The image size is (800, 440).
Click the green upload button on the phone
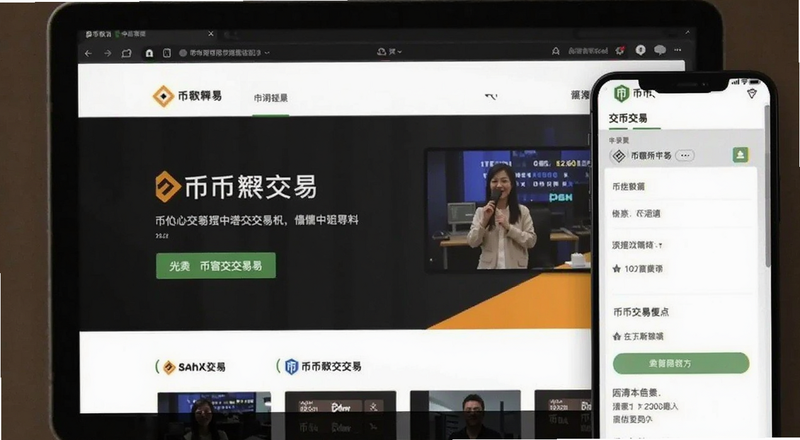tap(741, 155)
